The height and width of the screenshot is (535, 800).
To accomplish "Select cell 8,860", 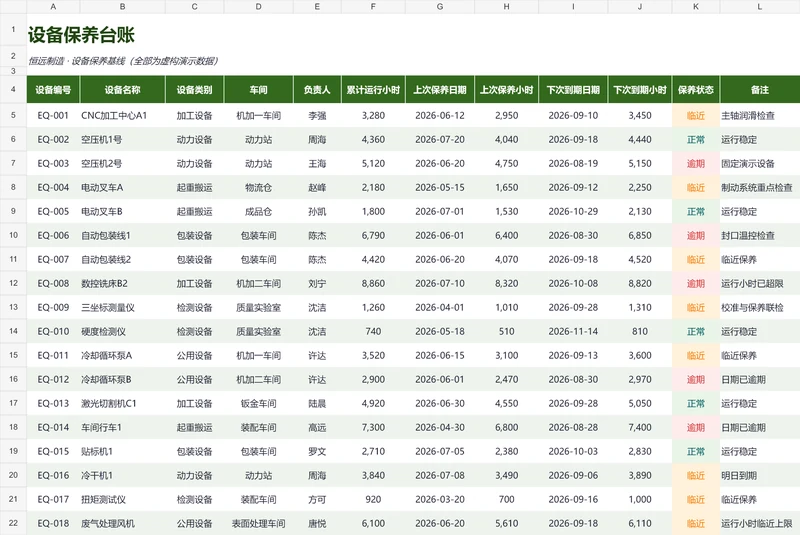I will click(373, 283).
